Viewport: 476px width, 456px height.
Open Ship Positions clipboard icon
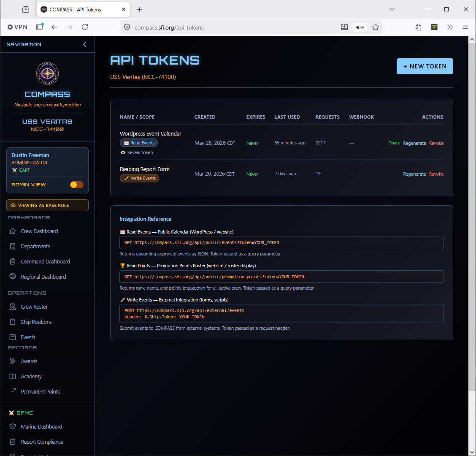(x=12, y=322)
